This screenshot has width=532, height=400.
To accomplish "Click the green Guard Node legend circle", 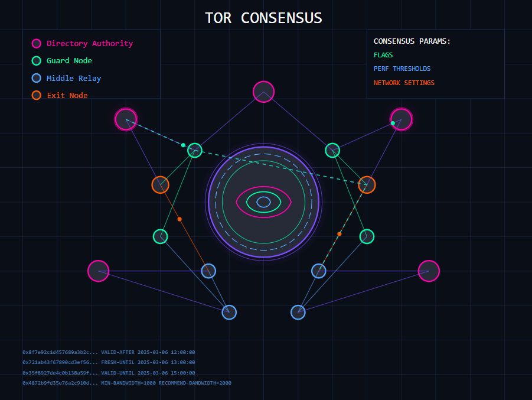I will [x=36, y=61].
